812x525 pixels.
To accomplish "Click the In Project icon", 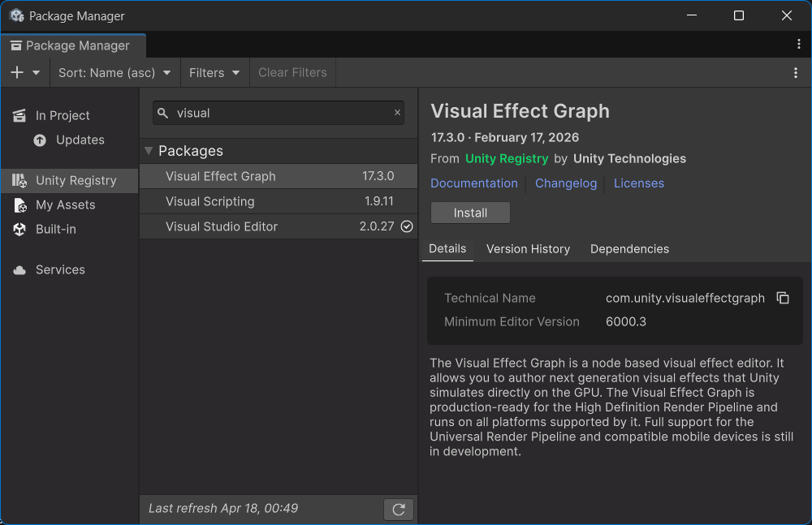I will pos(19,115).
